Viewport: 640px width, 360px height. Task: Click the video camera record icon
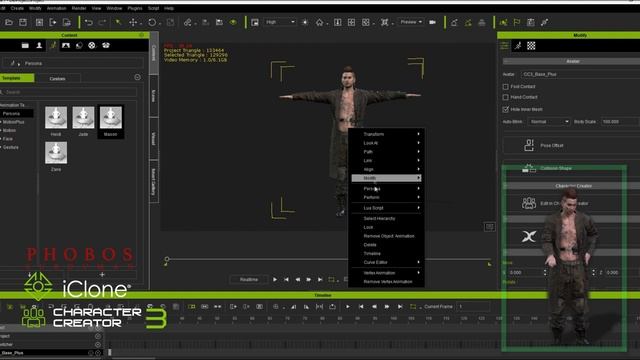click(433, 22)
